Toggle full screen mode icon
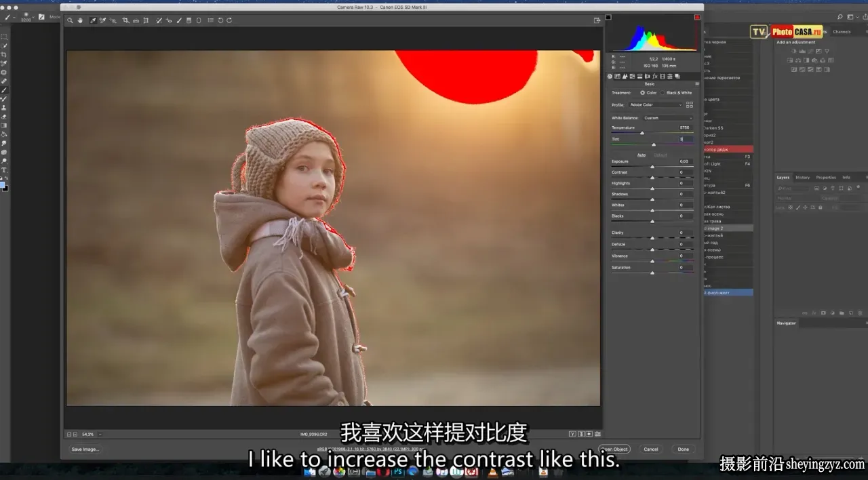The image size is (868, 480). pyautogui.click(x=597, y=20)
